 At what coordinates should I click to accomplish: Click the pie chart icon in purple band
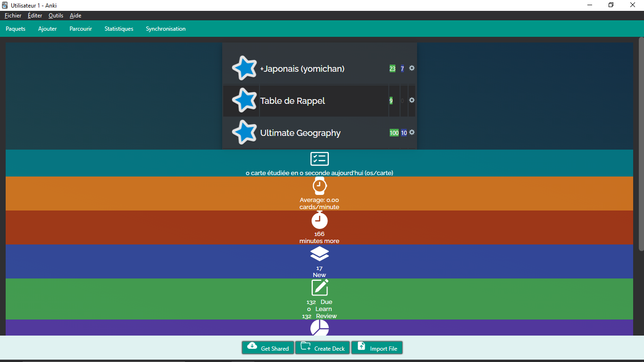point(319,328)
